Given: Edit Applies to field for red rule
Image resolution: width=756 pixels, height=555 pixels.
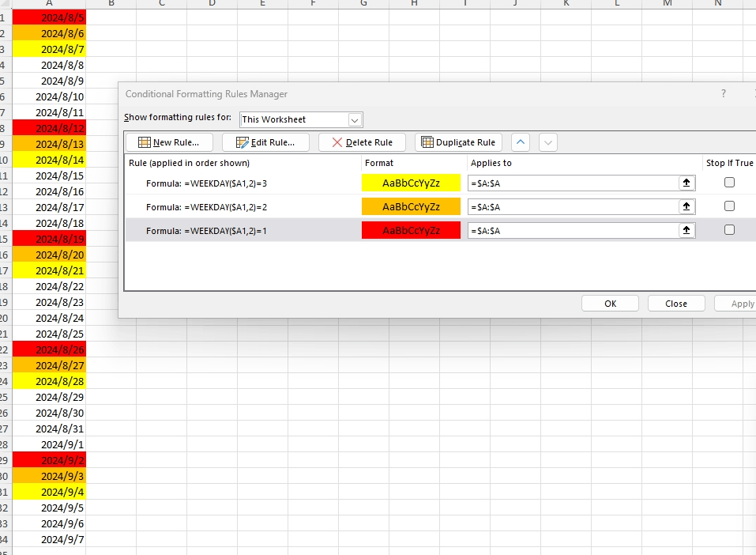Looking at the screenshot, I should pos(574,230).
